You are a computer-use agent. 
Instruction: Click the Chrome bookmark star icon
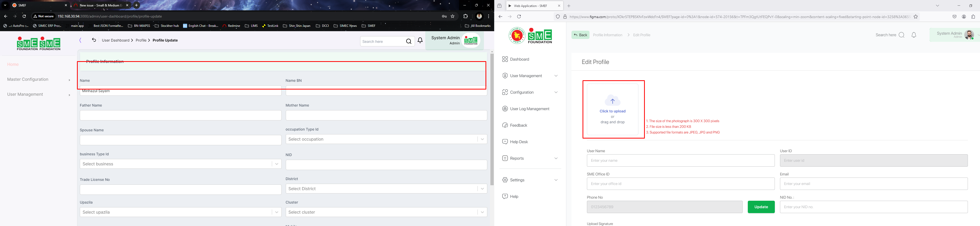click(452, 17)
